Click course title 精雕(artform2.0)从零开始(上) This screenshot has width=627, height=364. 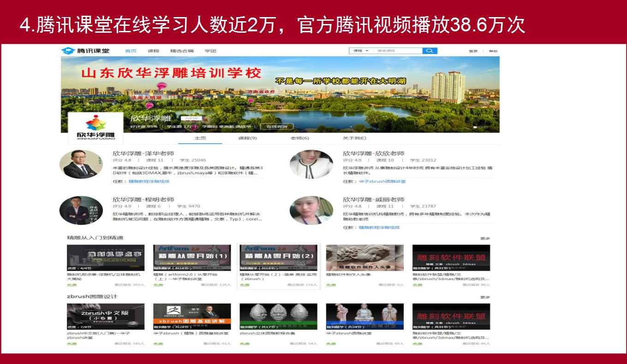pyautogui.click(x=185, y=276)
